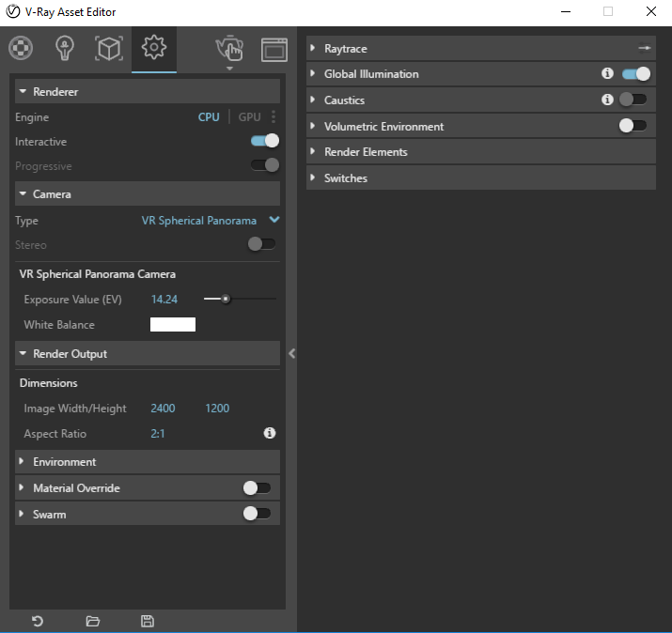Open the Geometry tab cube icon
Viewport: 672px width, 633px height.
click(x=109, y=49)
